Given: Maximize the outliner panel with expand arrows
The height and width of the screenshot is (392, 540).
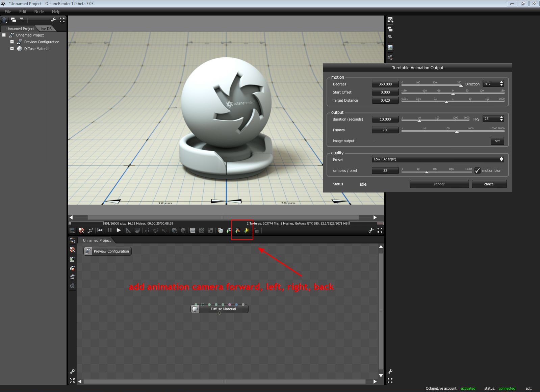Looking at the screenshot, I should [x=62, y=20].
